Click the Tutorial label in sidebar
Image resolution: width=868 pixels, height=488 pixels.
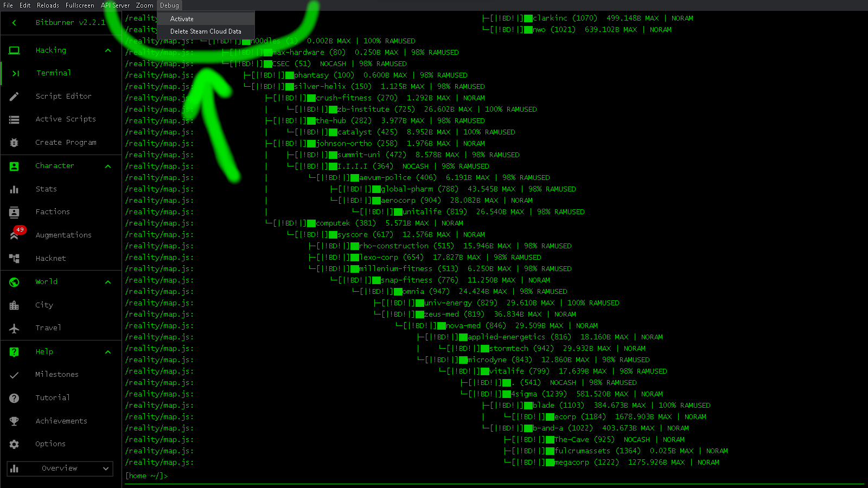tap(53, 398)
